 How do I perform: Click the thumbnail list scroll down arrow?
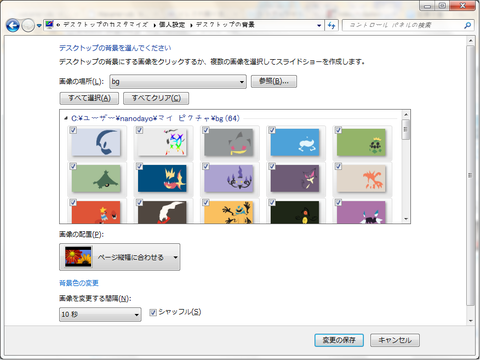(x=406, y=219)
